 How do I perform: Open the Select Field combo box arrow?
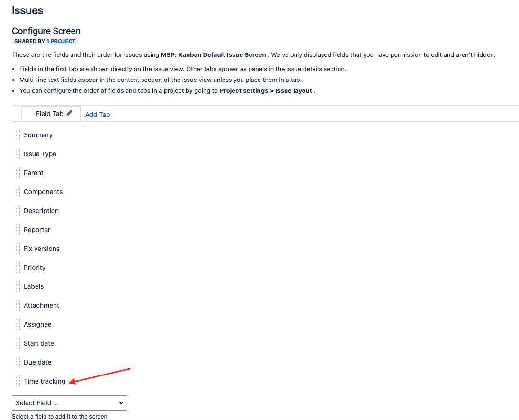point(121,403)
